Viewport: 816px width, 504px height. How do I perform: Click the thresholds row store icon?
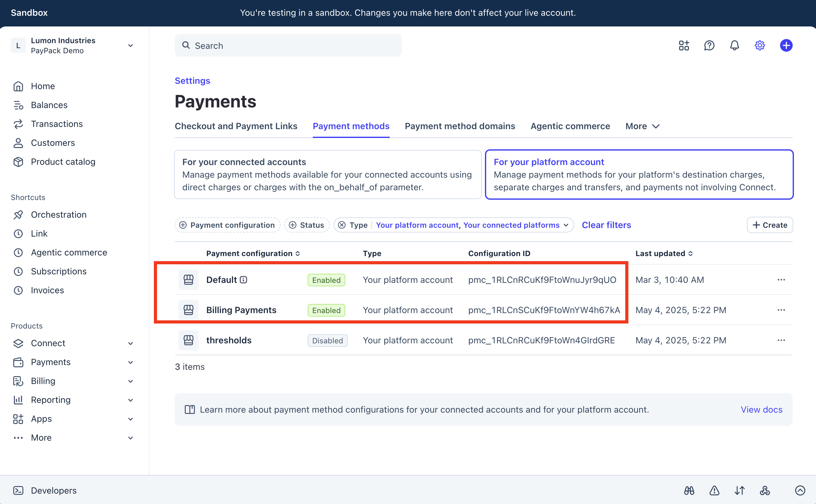pos(189,340)
